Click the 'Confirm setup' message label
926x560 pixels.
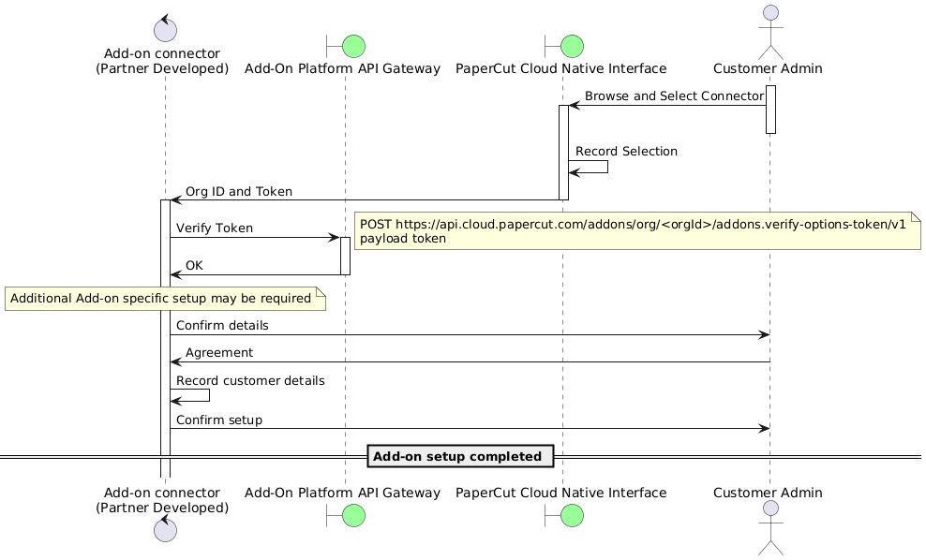tap(219, 420)
